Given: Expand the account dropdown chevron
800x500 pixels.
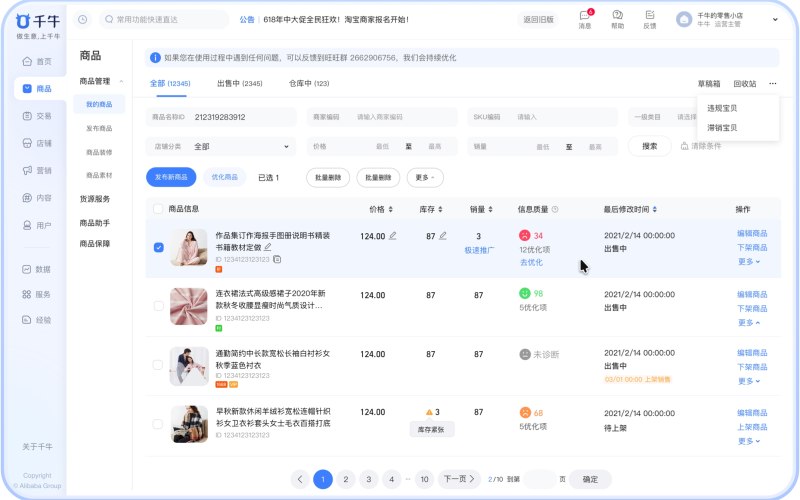Looking at the screenshot, I should click(x=775, y=20).
